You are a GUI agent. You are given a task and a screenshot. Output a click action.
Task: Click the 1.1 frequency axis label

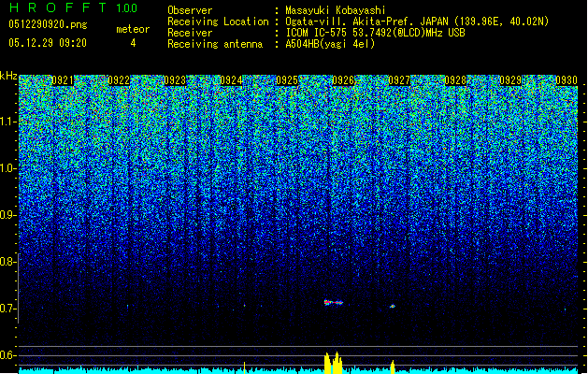pyautogui.click(x=7, y=122)
